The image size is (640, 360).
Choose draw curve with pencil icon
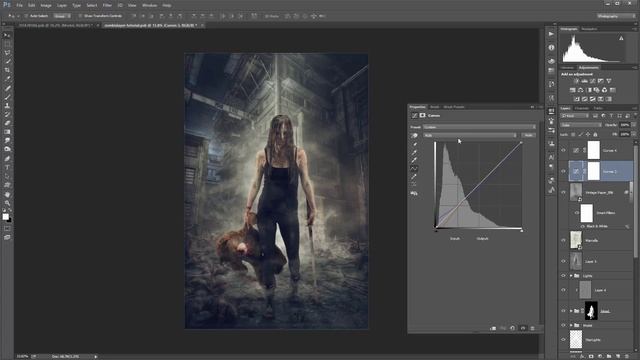414,177
